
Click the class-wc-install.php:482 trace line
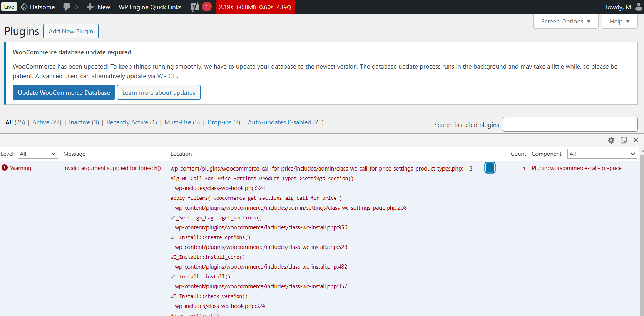[x=261, y=267]
